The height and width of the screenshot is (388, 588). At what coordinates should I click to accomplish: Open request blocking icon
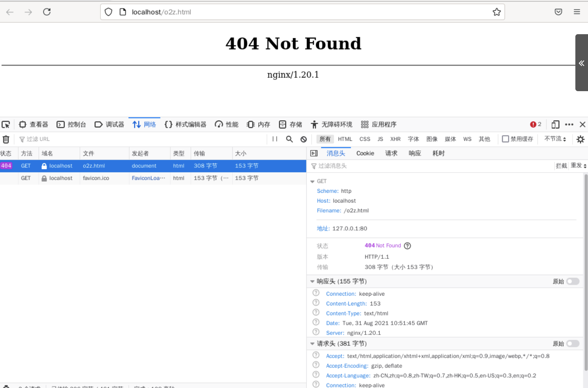pos(303,139)
